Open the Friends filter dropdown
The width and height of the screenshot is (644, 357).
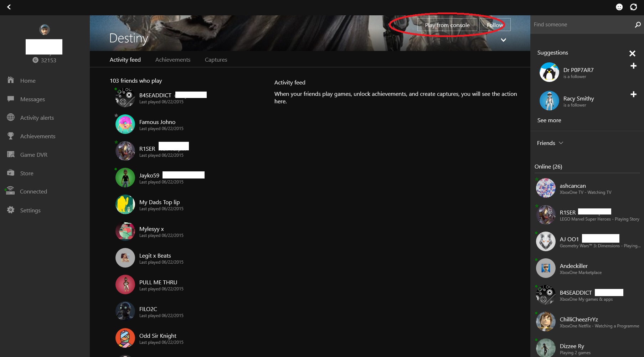tap(550, 143)
